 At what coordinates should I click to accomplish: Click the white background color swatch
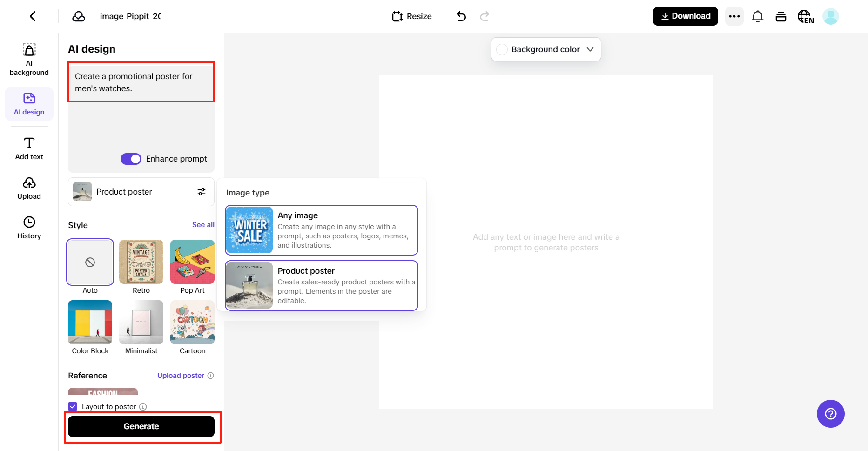tap(502, 49)
